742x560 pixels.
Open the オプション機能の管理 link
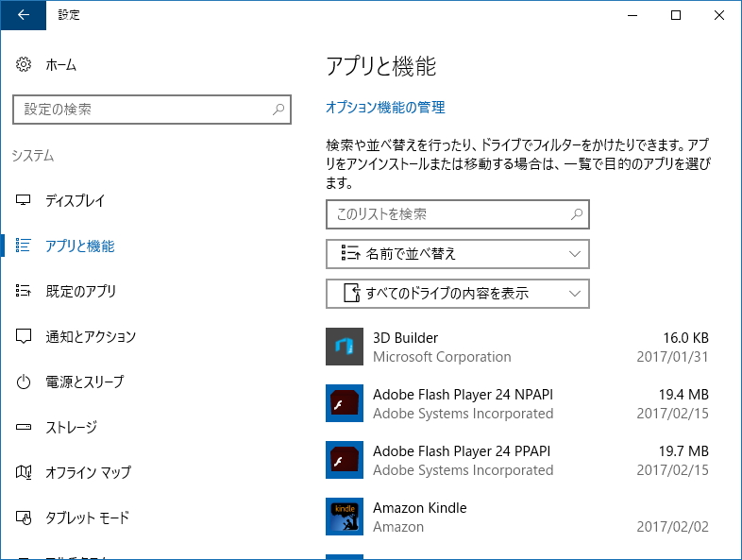tap(385, 107)
